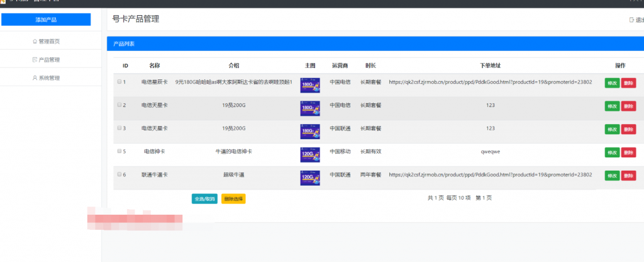Open the 电信神卡 120G thumbnail image
This screenshot has width=644, height=262.
coord(310,155)
